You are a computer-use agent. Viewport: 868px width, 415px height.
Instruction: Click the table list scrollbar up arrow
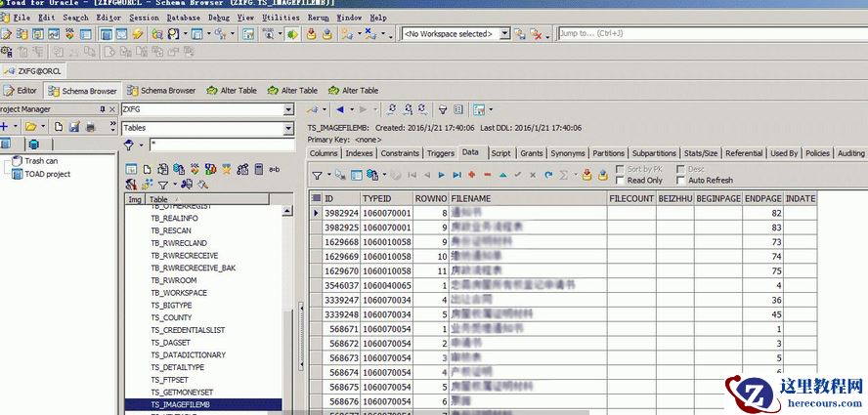(287, 211)
